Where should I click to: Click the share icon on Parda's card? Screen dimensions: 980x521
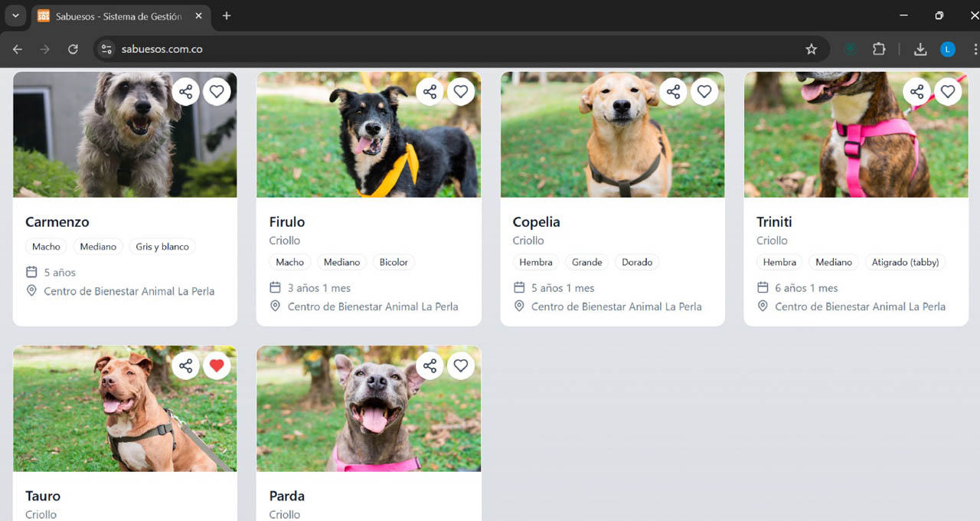point(430,366)
